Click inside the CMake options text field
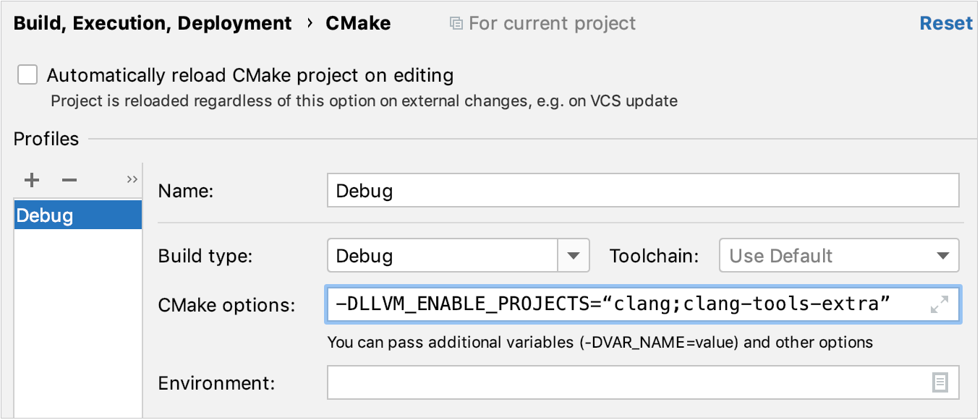Image resolution: width=980 pixels, height=420 pixels. (x=622, y=305)
